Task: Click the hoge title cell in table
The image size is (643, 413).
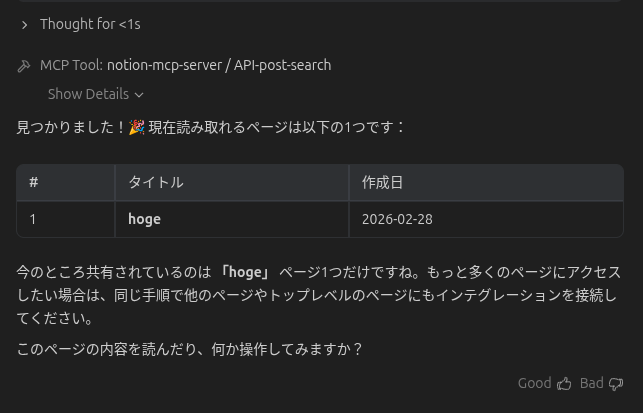Action: coord(144,219)
